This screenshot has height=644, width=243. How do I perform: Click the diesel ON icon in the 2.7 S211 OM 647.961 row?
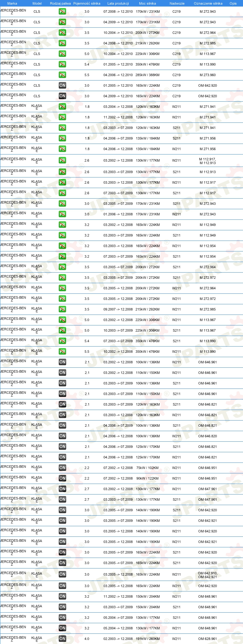point(62,499)
